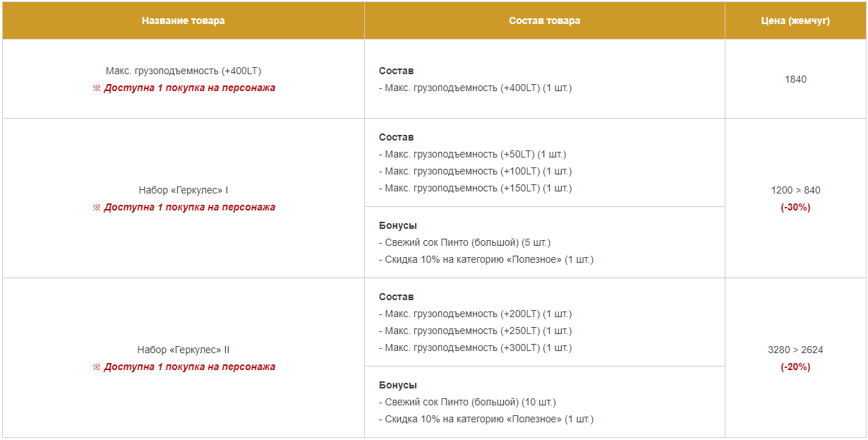Click the price text 3280 > 2624
This screenshot has height=440, width=868.
point(795,350)
